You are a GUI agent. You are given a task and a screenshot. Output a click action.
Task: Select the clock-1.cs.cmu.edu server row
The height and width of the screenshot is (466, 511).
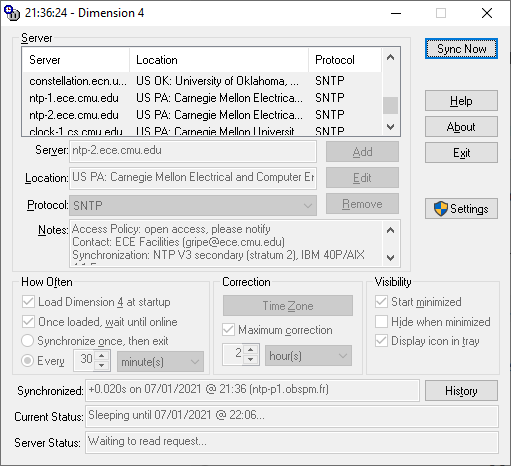tap(202, 130)
